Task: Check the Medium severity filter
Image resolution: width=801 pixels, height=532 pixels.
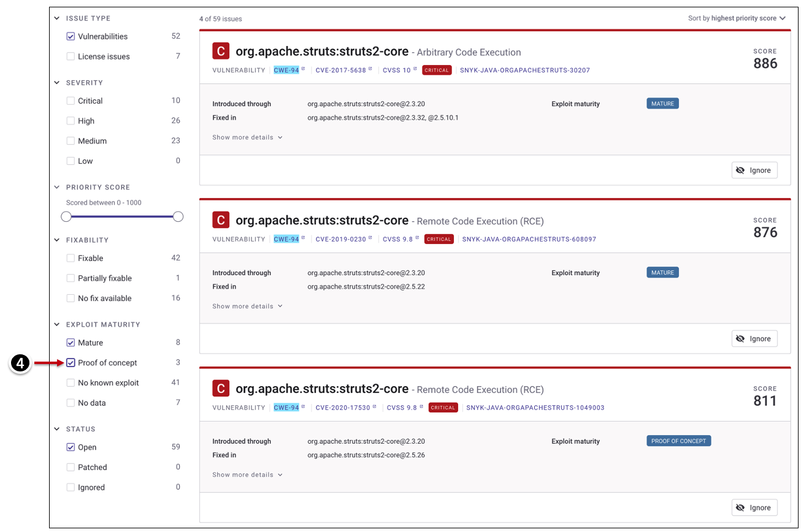Action: 71,141
